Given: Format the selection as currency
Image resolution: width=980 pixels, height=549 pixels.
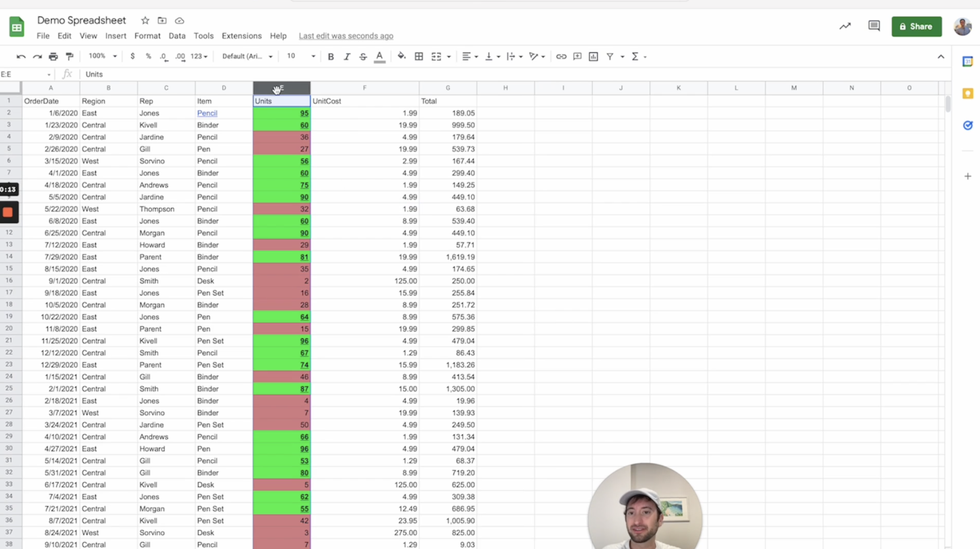Looking at the screenshot, I should tap(133, 56).
